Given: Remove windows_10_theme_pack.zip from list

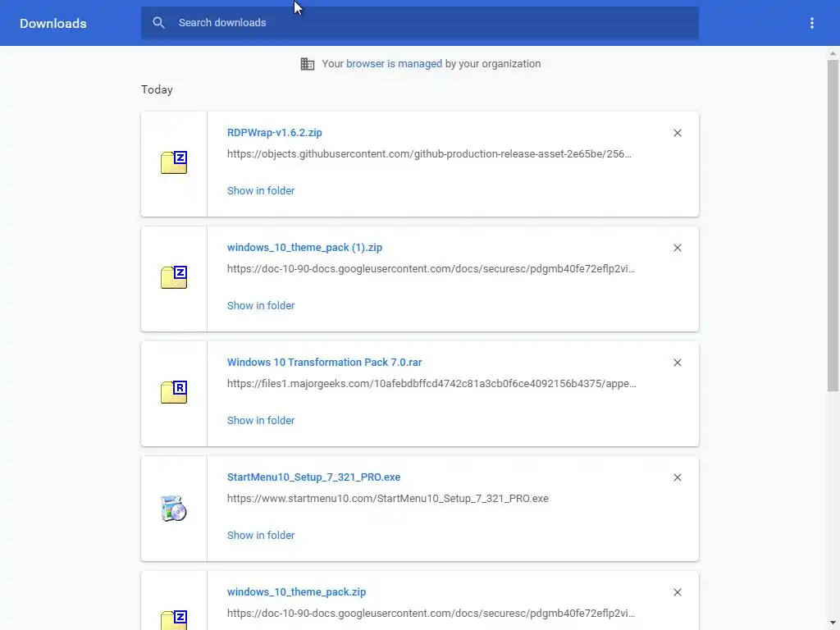Looking at the screenshot, I should [x=677, y=592].
